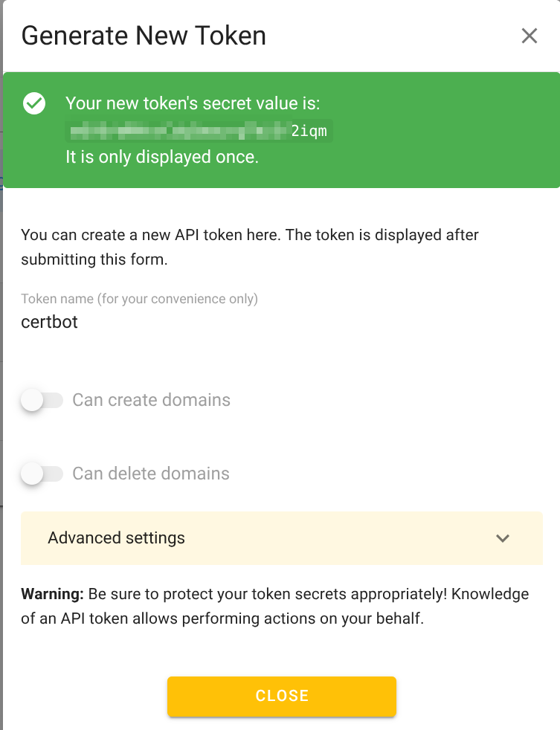This screenshot has height=730, width=560.
Task: Click the green success checkmark icon
Action: tap(34, 103)
